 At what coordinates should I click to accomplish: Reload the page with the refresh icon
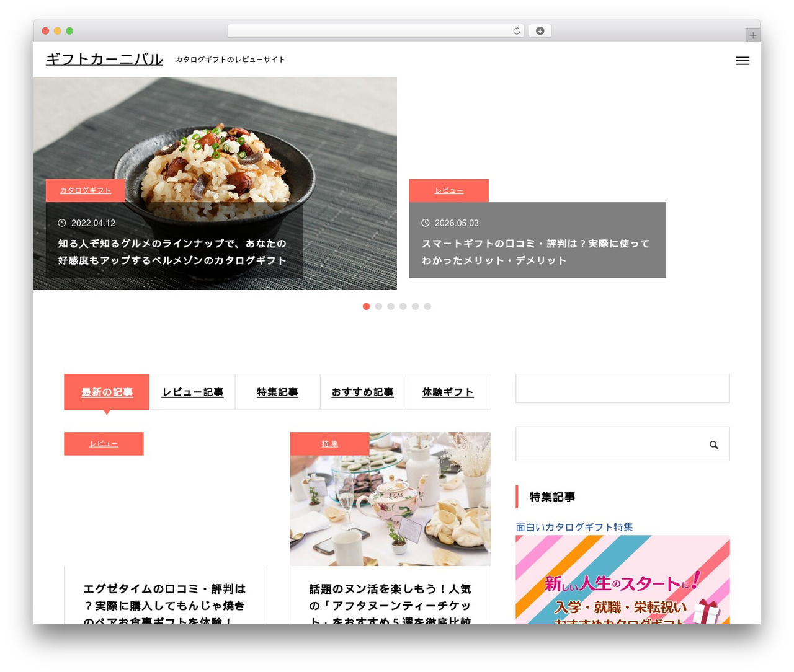[517, 31]
